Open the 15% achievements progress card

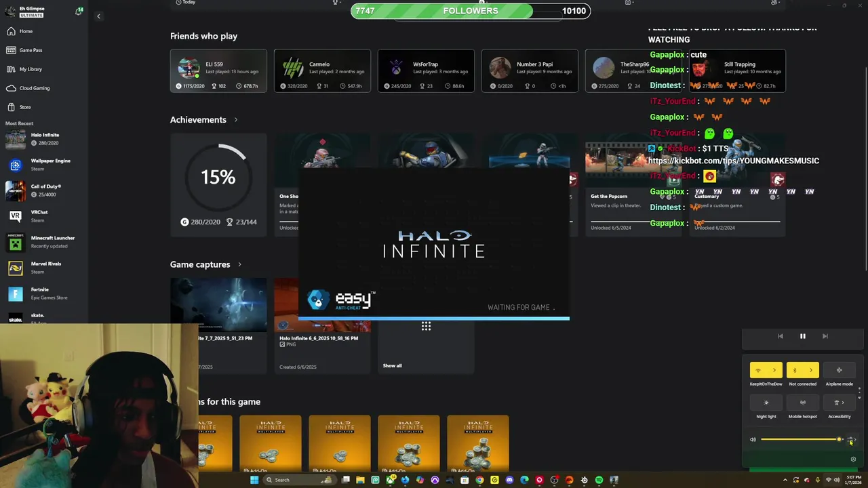(218, 185)
